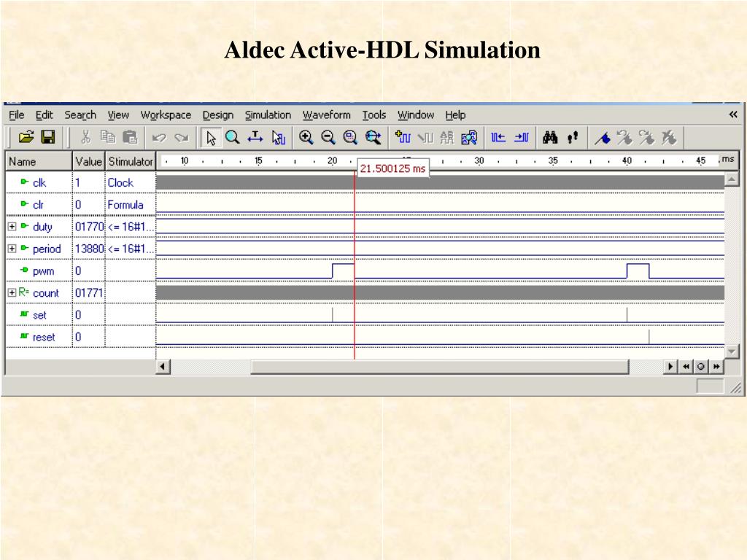Screen dimensions: 747x560
Task: Click the Zoom to Fit magnifier icon
Action: pyautogui.click(x=350, y=138)
